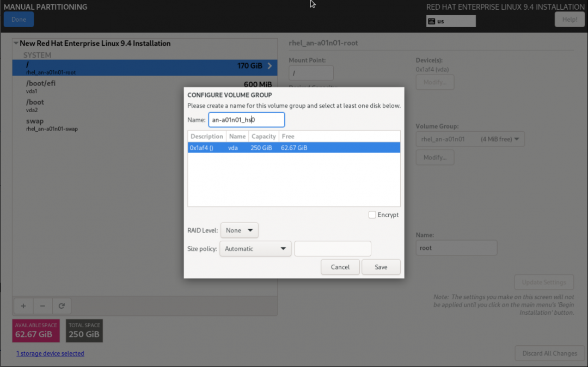Collapse the New Red Hat Enterprise Linux installation tree
The width and height of the screenshot is (588, 367).
(x=16, y=44)
